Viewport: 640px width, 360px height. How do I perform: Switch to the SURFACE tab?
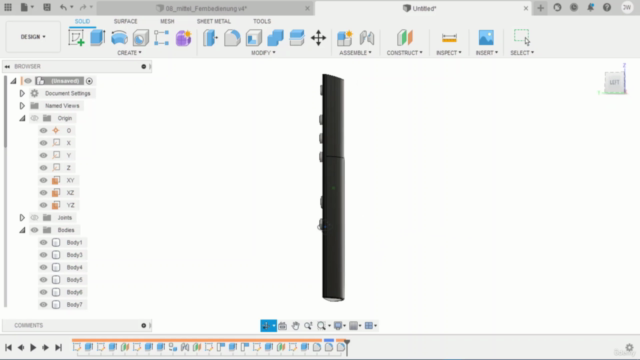tap(125, 21)
